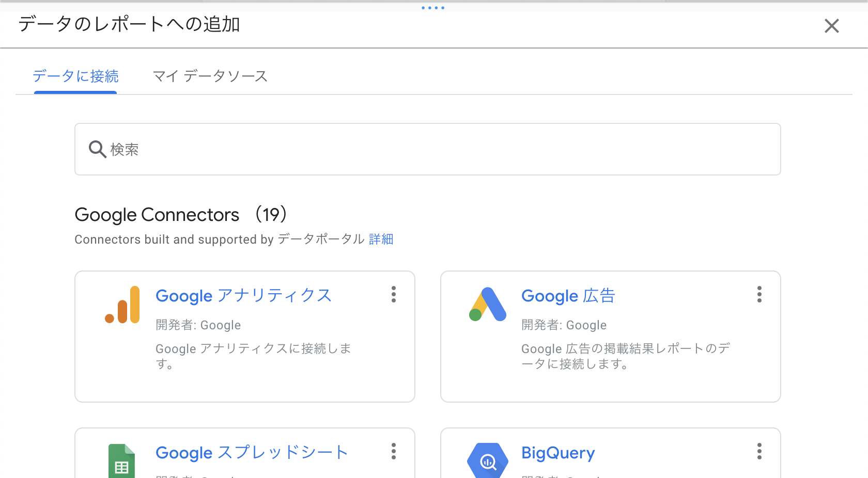Viewport: 868px width, 478px height.
Task: Open the three-dot menu on Google スプレッドシート card
Action: click(x=393, y=451)
